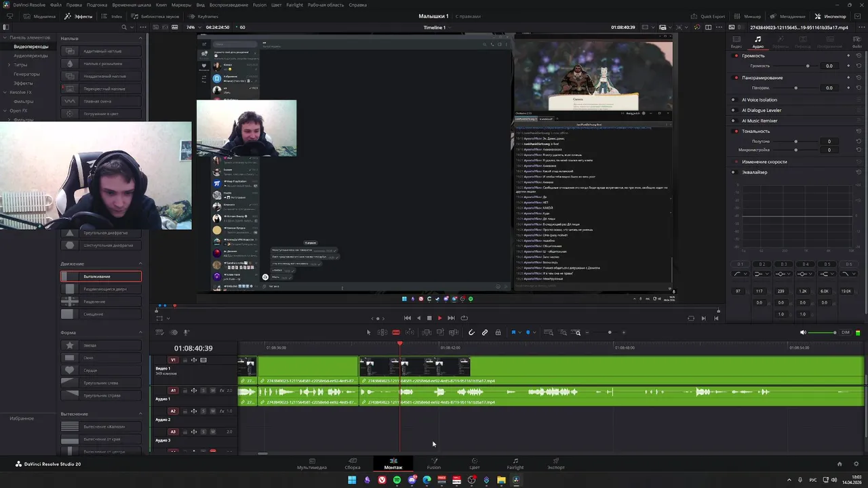
Task: Toggle the Эквалайзер enable dot
Action: coord(733,172)
